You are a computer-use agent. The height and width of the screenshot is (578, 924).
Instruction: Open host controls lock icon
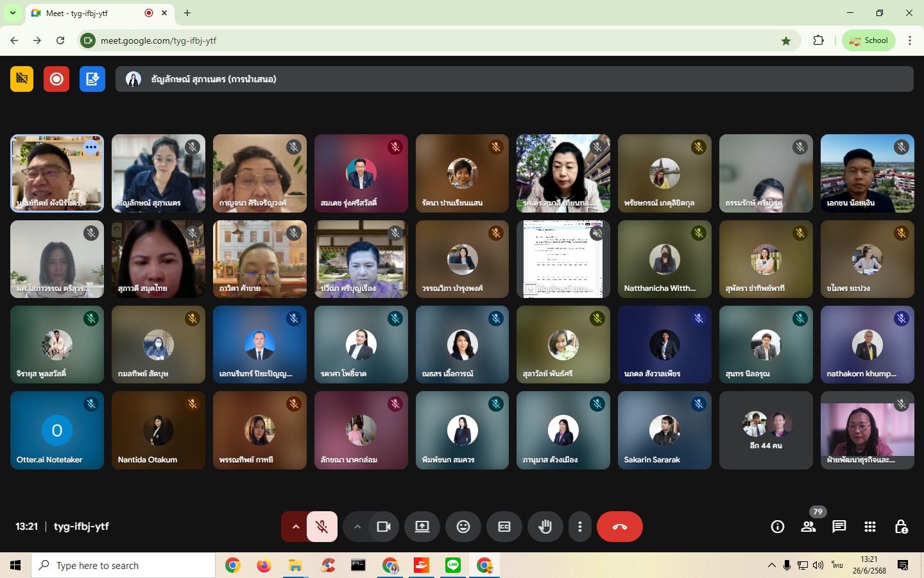tap(901, 527)
